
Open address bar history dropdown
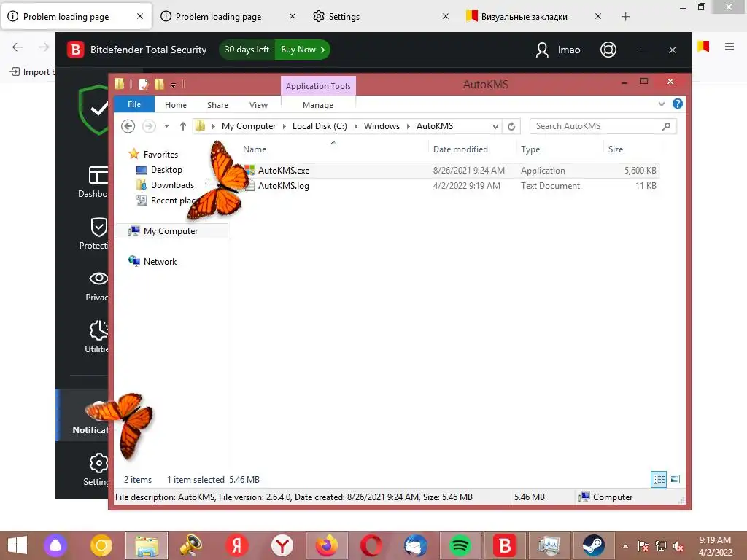[x=495, y=126]
